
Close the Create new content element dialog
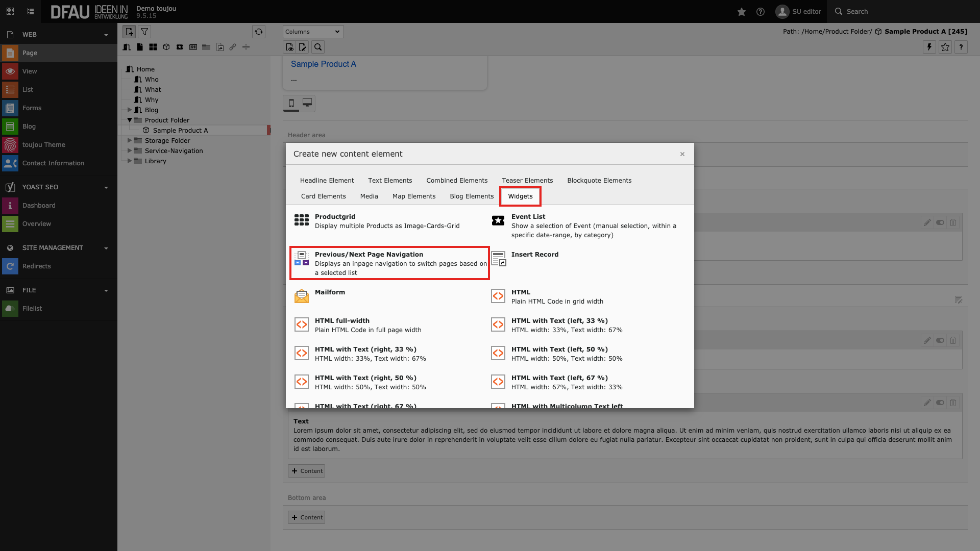coord(682,154)
